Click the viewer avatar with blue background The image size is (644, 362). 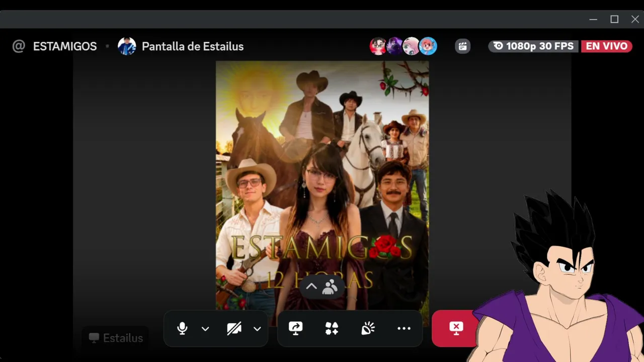(428, 46)
